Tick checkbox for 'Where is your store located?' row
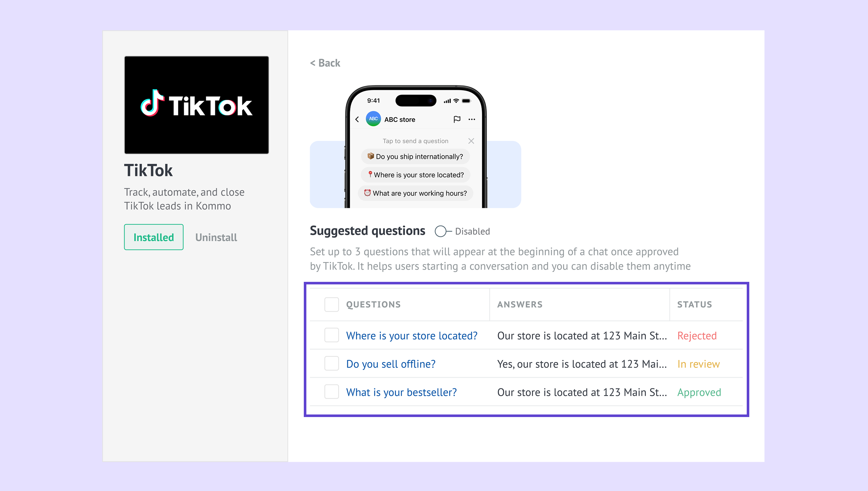The height and width of the screenshot is (491, 868). (332, 335)
